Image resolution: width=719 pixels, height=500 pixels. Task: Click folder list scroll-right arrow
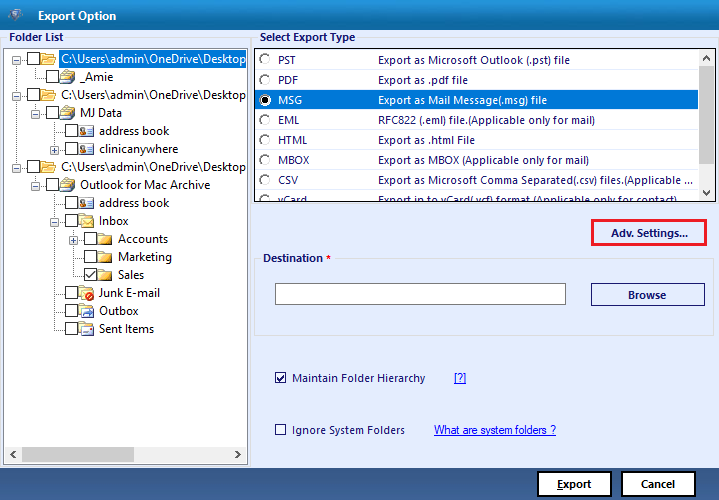238,455
